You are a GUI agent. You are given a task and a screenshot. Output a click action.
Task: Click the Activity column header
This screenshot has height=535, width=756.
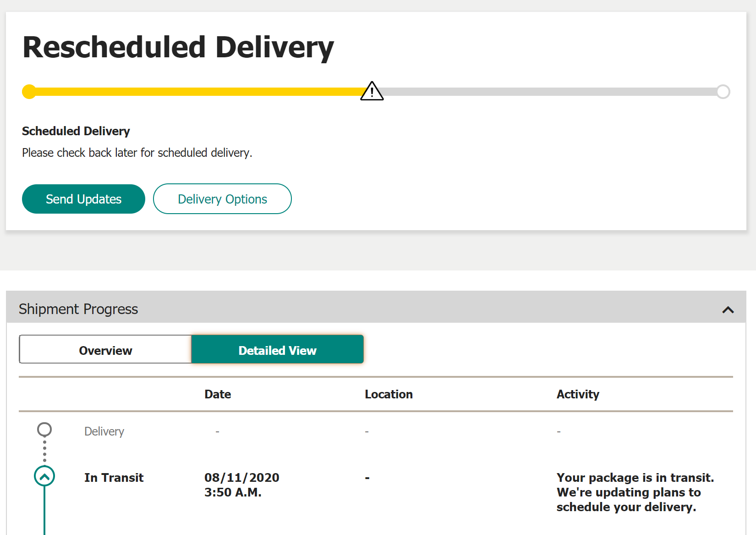(x=578, y=394)
